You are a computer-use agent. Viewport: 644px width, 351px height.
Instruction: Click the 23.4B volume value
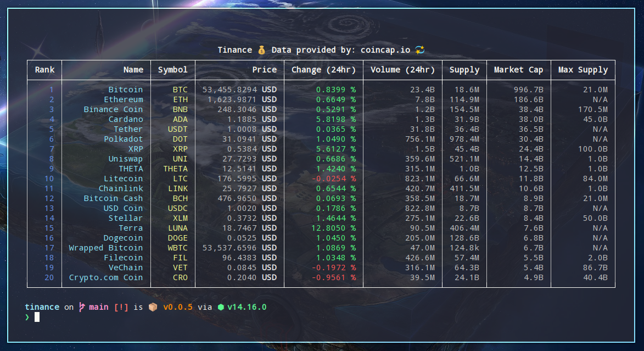(422, 90)
